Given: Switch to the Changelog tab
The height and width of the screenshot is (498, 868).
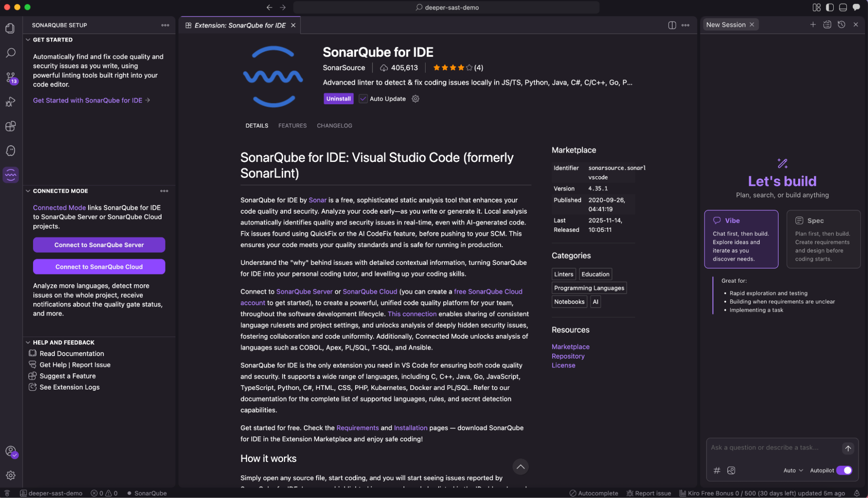Looking at the screenshot, I should pos(334,126).
